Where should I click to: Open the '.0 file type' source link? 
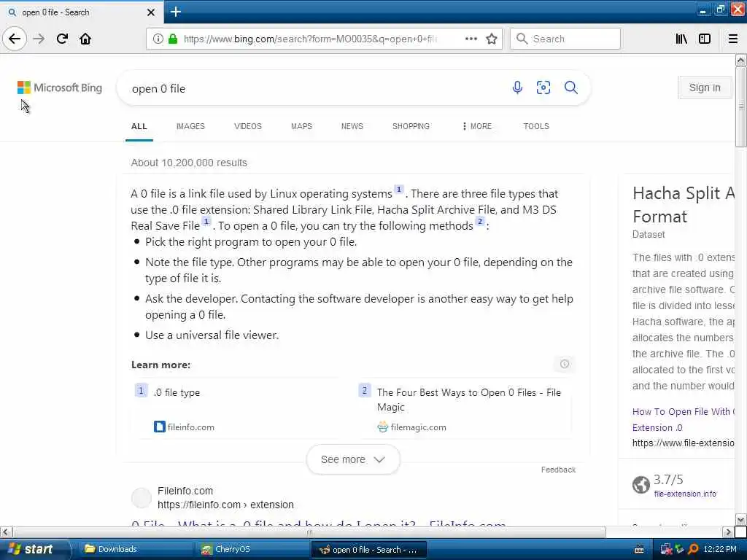177,392
